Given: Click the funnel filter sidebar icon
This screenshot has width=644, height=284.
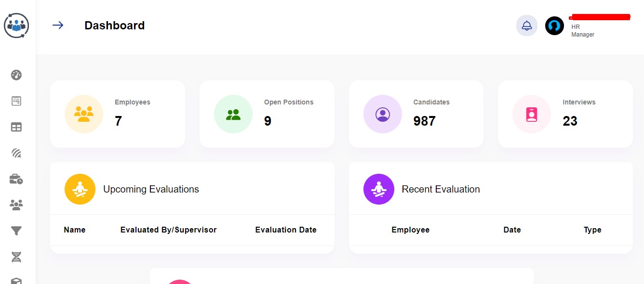Looking at the screenshot, I should point(16,231).
